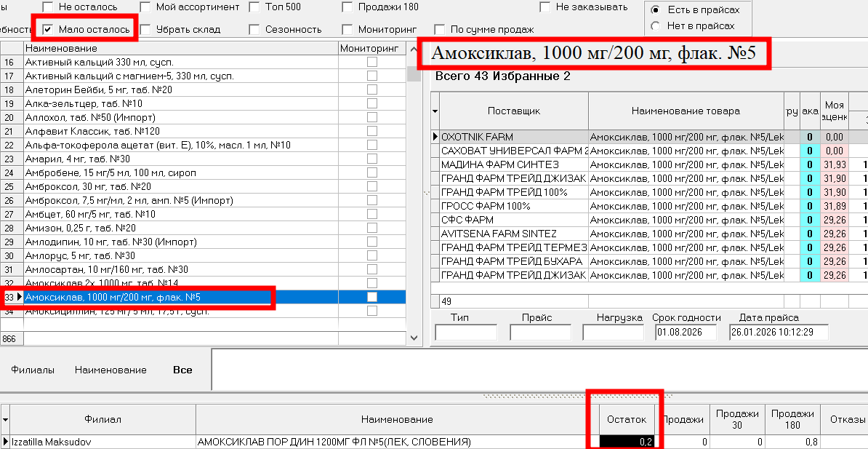Check the "Сезонность" filter checkbox
Viewport: 868px width, 449px height.
click(254, 30)
